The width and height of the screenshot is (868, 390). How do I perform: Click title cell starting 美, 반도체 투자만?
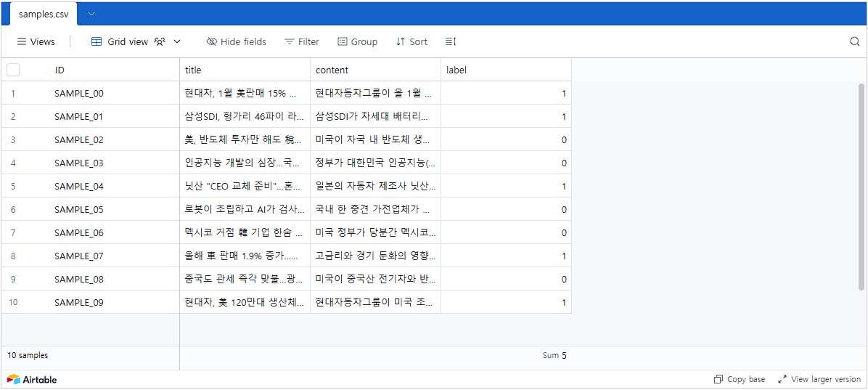coord(245,140)
